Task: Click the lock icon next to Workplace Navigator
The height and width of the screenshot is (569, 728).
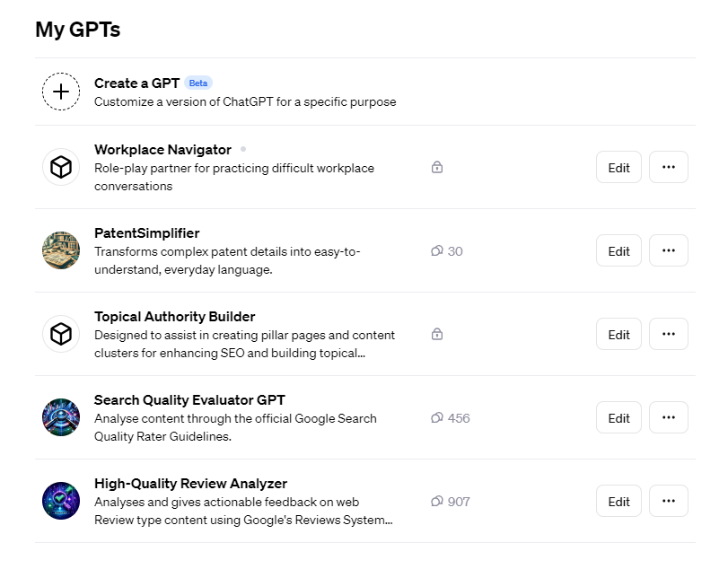Action: point(437,167)
